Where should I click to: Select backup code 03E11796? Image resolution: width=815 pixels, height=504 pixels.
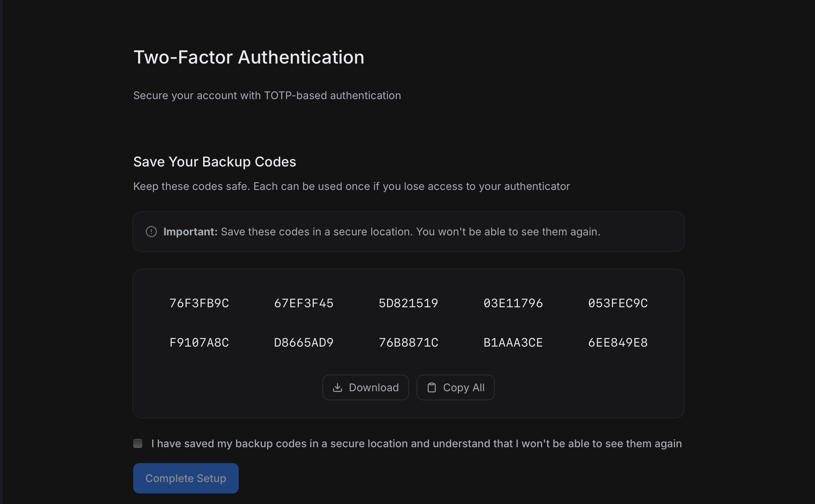tap(513, 303)
